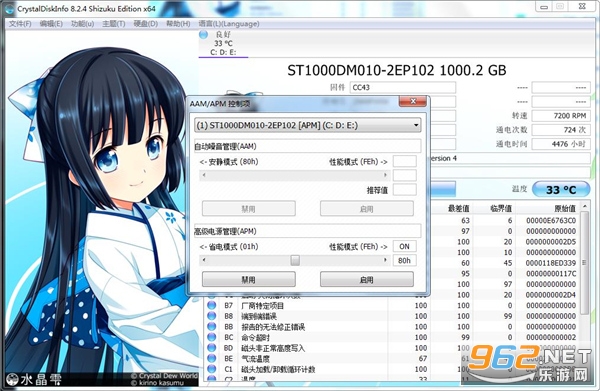Click the 临界值 column header
Viewport: 600px width, 391px height.
[493, 208]
